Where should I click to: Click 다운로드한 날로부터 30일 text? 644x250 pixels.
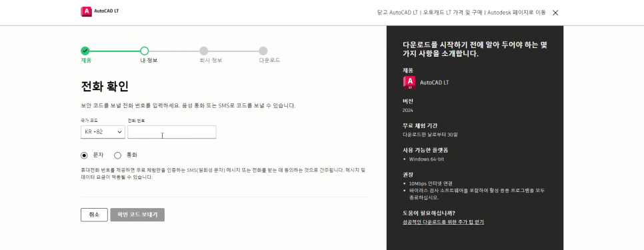(x=430, y=135)
